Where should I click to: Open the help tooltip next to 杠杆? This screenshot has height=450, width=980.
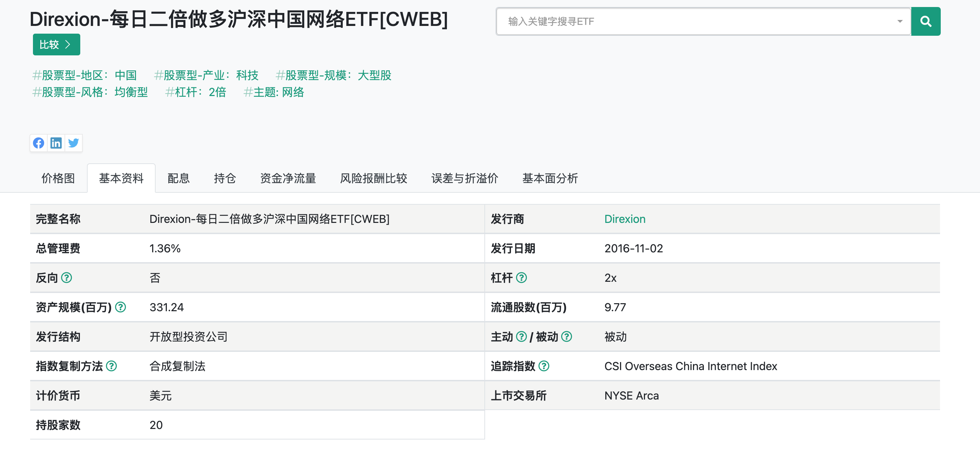[x=522, y=278]
